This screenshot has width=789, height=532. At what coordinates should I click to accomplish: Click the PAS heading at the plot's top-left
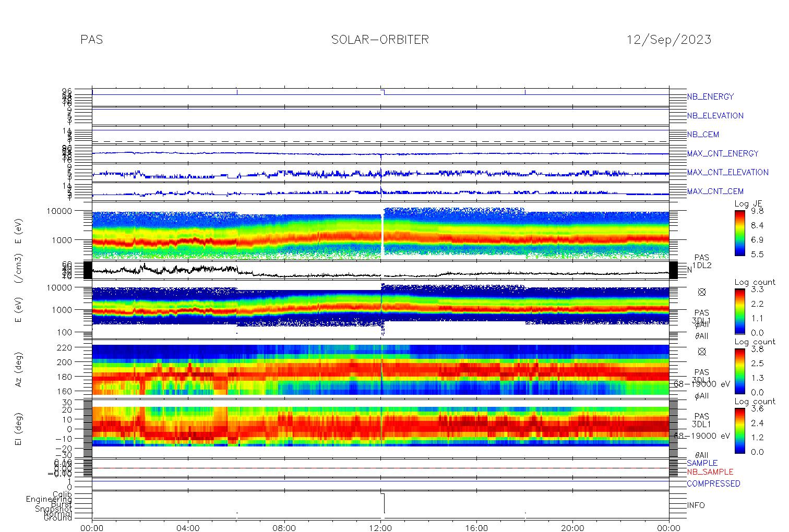(x=92, y=40)
